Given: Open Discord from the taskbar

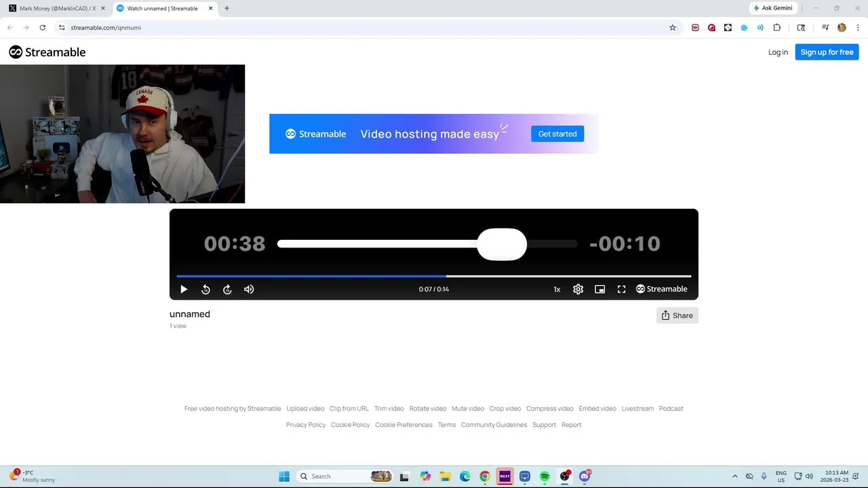Looking at the screenshot, I should (585, 476).
